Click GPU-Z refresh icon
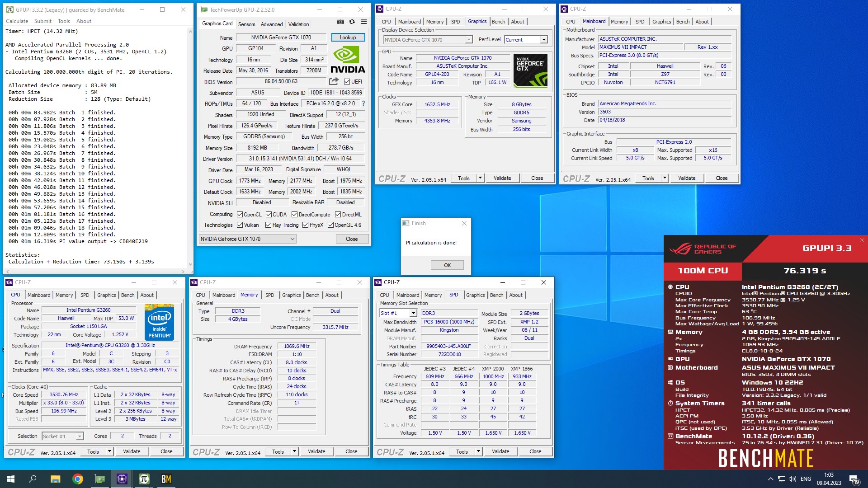Screen dimensions: 868x488 click(x=352, y=22)
